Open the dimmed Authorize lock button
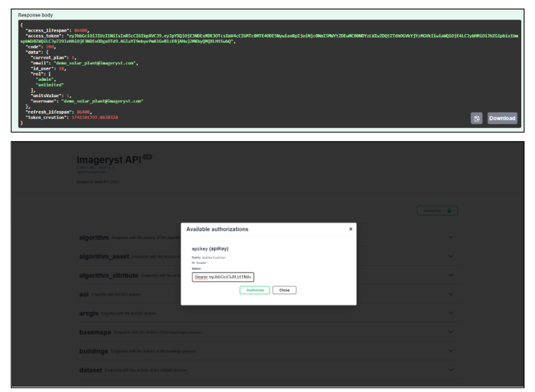Viewport: 535px width, 392px height. click(437, 211)
